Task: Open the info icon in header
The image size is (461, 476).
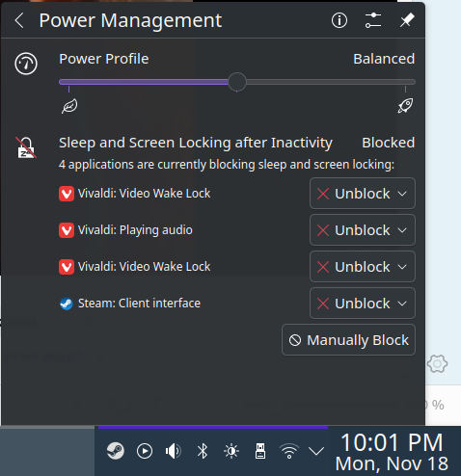Action: (339, 20)
